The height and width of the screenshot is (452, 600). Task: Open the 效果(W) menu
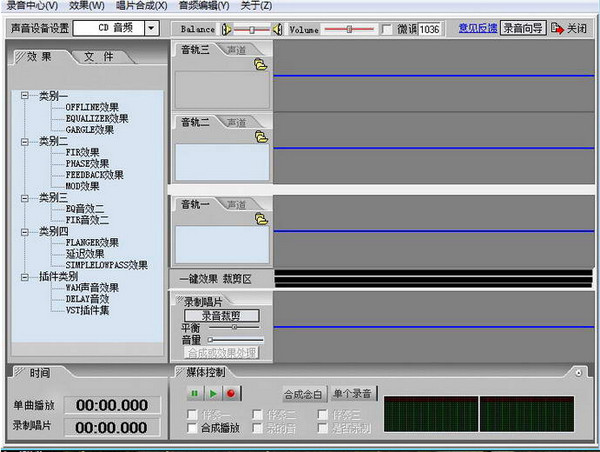[x=87, y=6]
